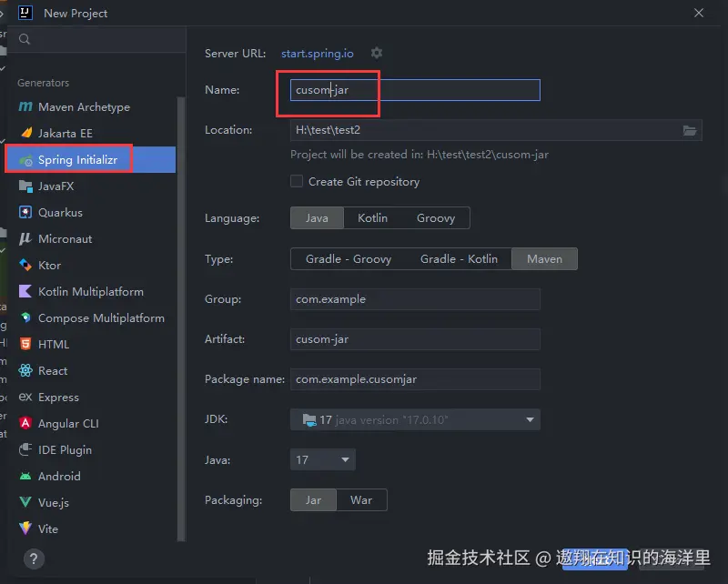
Task: Click the generators search box
Action: click(x=96, y=39)
